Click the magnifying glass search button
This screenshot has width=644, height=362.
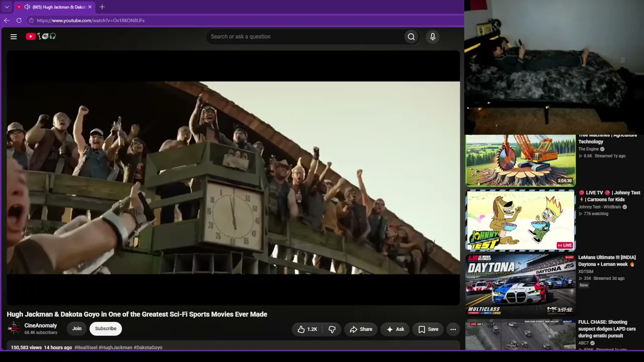[412, 37]
